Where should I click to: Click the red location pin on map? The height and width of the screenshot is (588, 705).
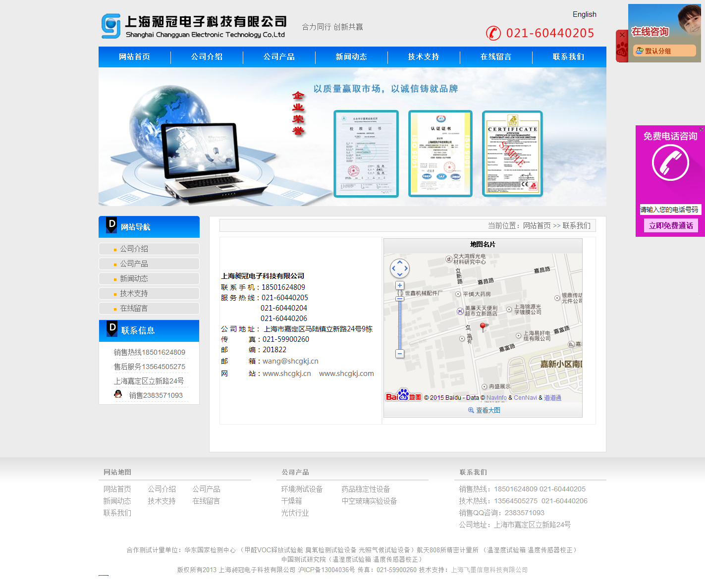pyautogui.click(x=483, y=326)
